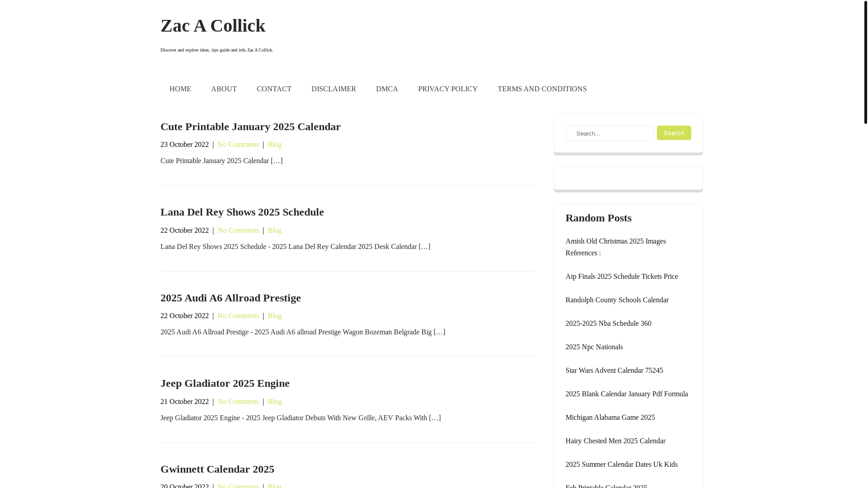This screenshot has height=488, width=868.
Task: Open 2025-2025 Nba Schedule 360 link
Action: point(609,324)
